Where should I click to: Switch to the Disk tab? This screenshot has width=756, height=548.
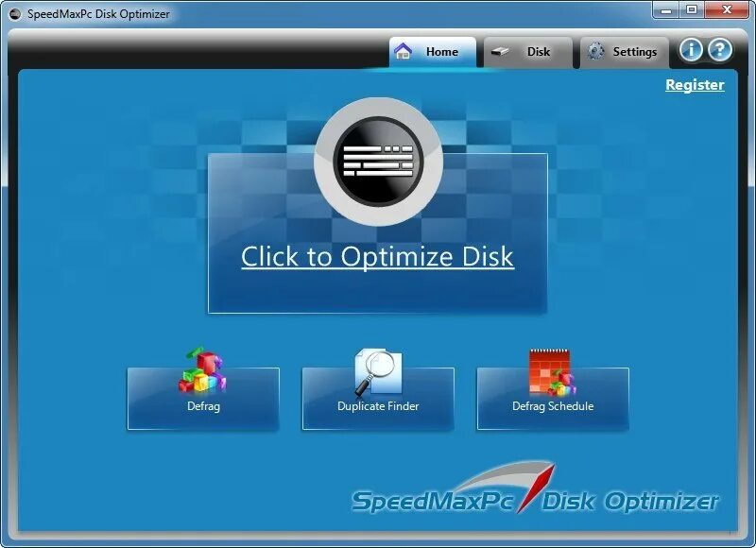(x=528, y=52)
